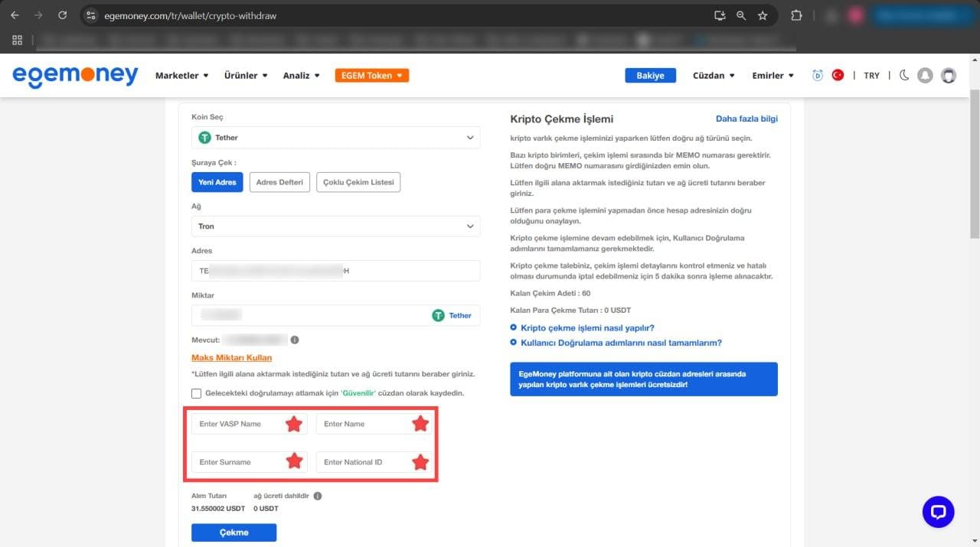
Task: Open the Emirler menu
Action: [773, 75]
